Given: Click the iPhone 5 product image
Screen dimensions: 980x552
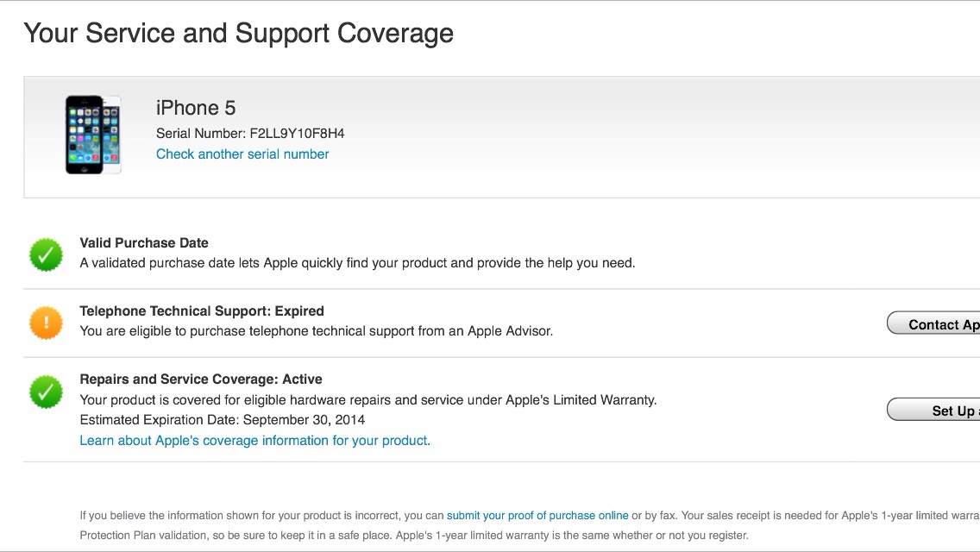Looking at the screenshot, I should (x=93, y=135).
